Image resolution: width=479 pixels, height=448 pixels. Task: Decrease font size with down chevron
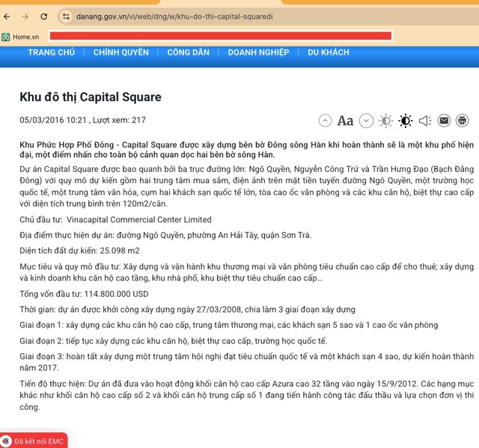[366, 120]
